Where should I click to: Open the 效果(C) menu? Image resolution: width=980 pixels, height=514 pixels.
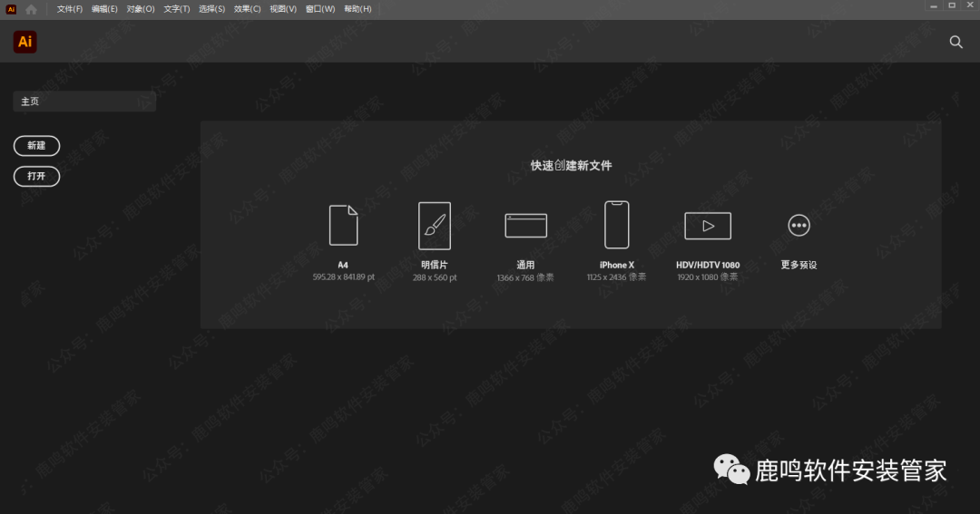[x=247, y=9]
